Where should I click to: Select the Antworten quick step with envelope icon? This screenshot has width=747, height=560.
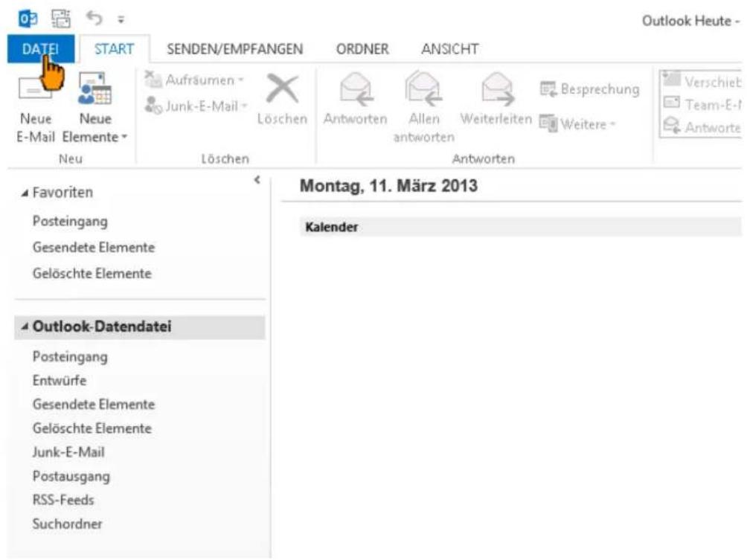[x=702, y=126]
